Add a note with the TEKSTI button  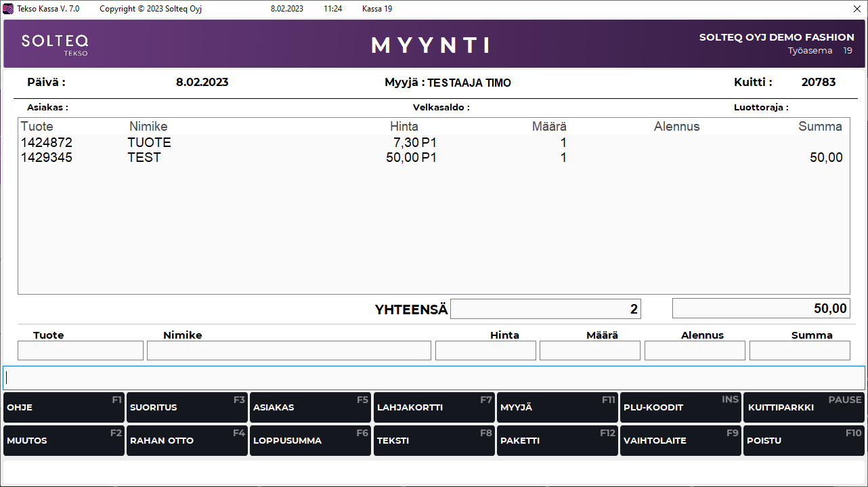[x=434, y=441]
